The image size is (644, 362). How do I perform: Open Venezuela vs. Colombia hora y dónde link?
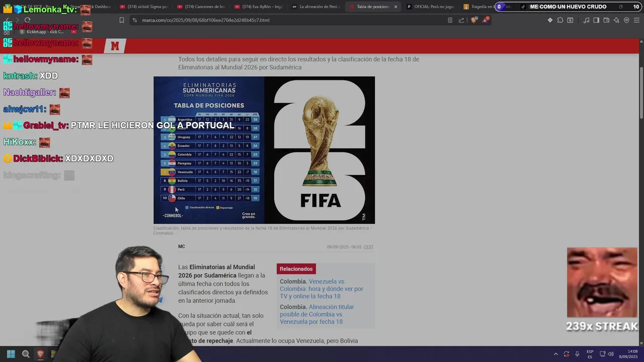tap(321, 289)
